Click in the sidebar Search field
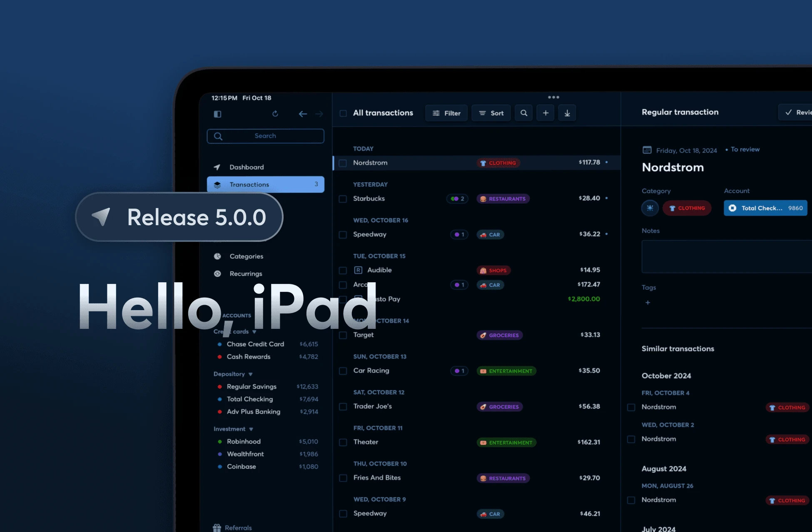812x532 pixels. point(266,136)
